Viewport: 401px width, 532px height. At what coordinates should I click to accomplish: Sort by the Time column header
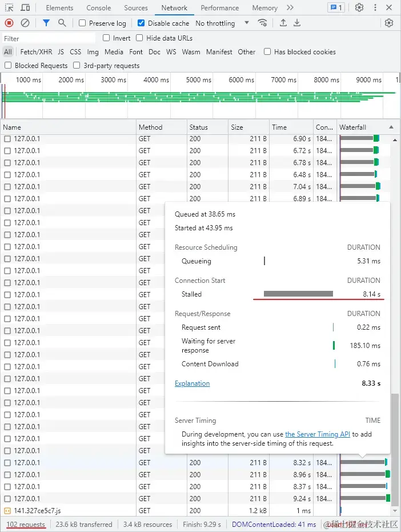pyautogui.click(x=291, y=127)
